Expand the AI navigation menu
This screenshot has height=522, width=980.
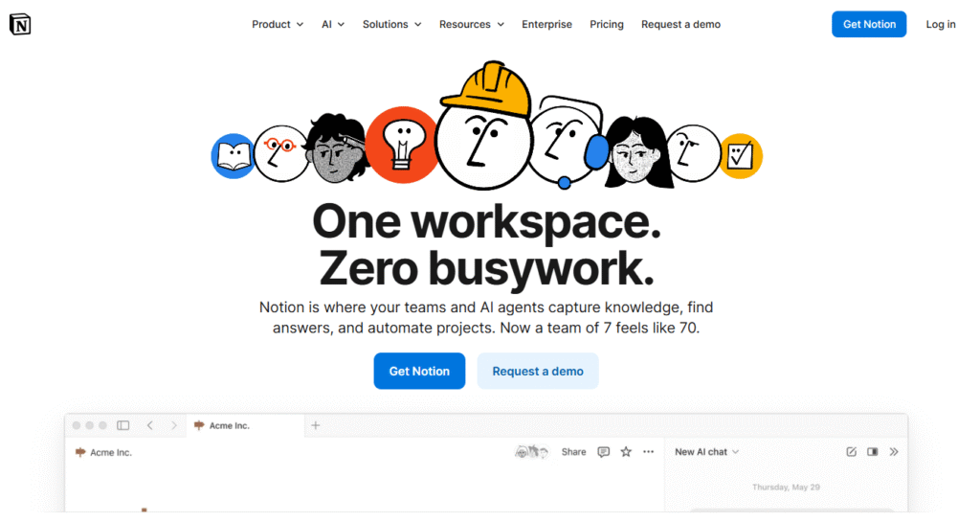(x=332, y=24)
